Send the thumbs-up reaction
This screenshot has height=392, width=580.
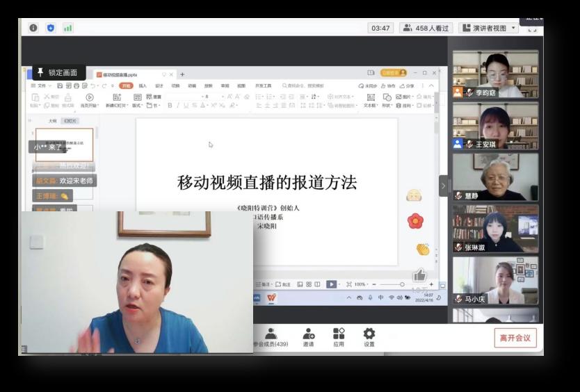419,276
